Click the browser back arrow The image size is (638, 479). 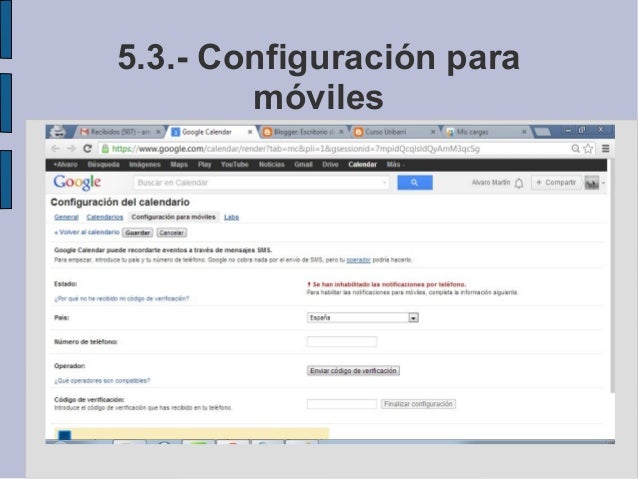tap(56, 149)
